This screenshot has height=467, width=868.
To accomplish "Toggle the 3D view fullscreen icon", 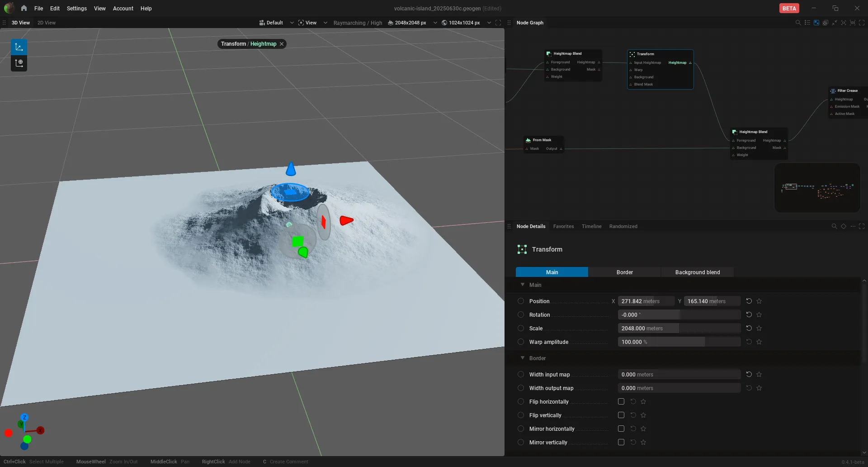I will point(498,23).
